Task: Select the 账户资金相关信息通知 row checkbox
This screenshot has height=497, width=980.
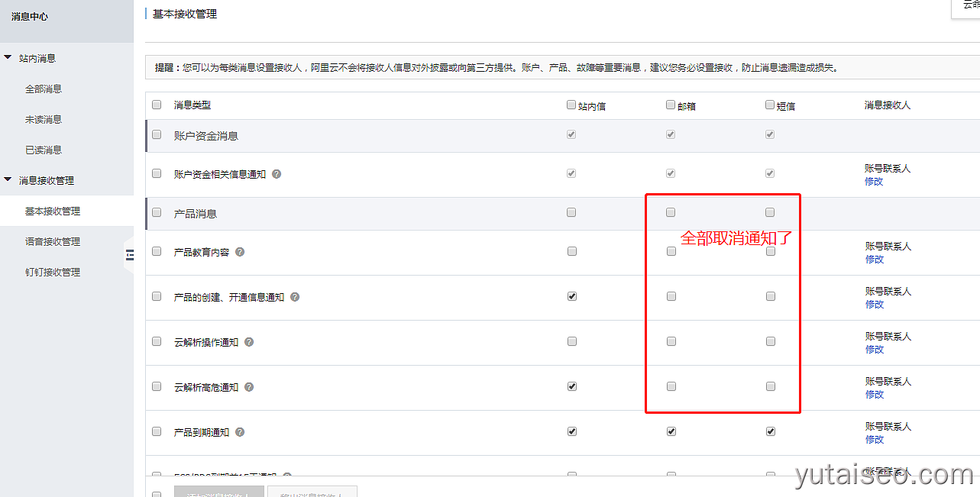Action: point(157,173)
